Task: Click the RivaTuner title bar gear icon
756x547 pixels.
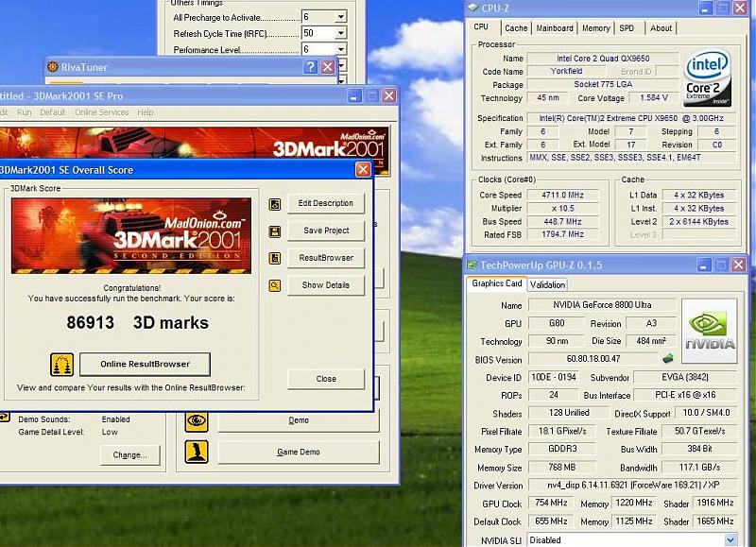Action: click(x=52, y=67)
